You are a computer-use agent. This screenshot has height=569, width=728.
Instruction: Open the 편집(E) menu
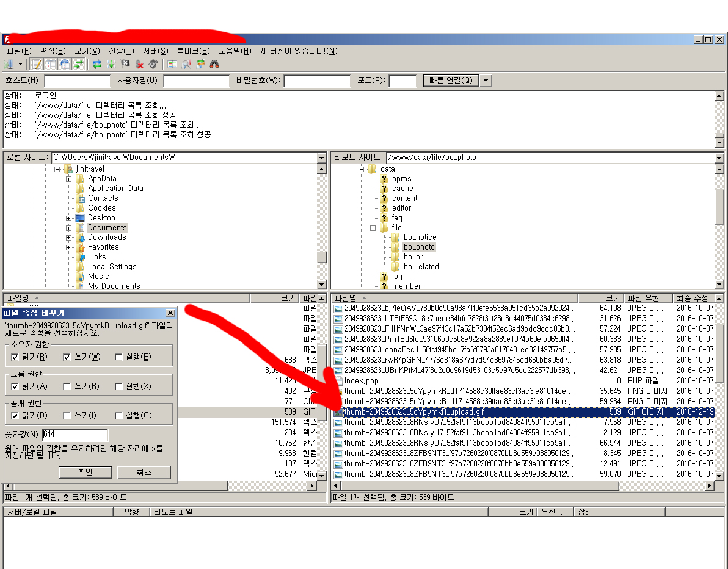[x=53, y=51]
